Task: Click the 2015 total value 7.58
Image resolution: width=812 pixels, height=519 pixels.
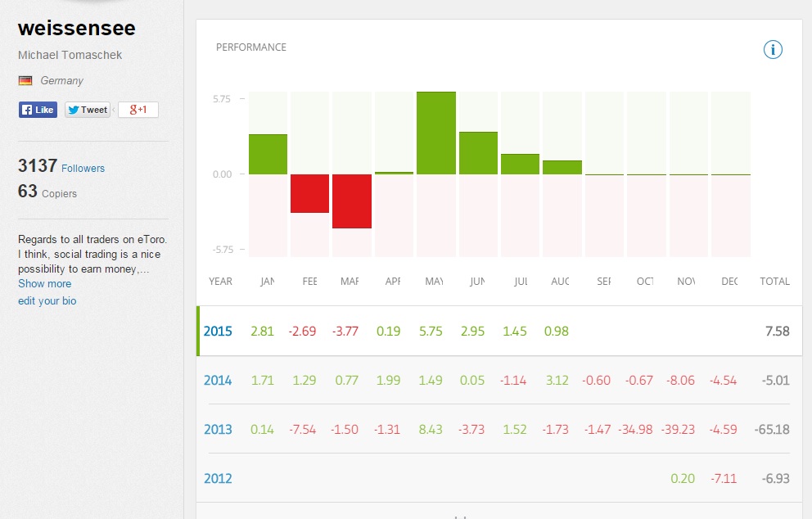Action: pos(774,332)
